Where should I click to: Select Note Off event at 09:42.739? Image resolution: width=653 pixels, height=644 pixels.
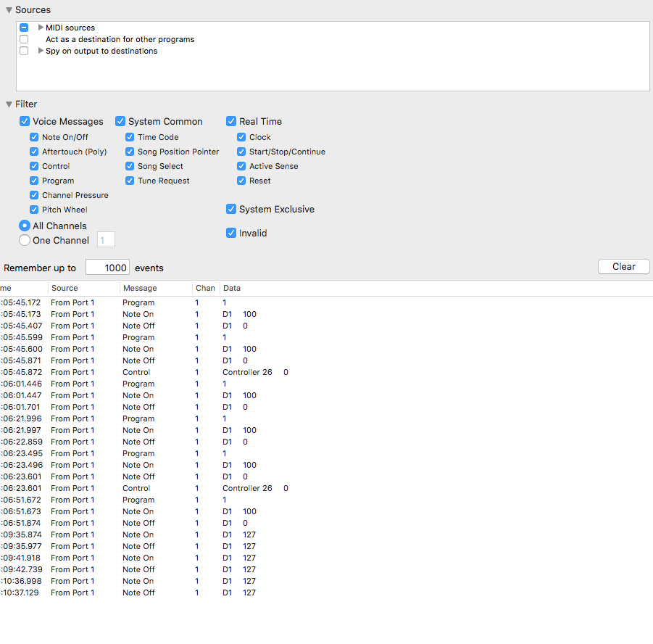tap(326, 569)
